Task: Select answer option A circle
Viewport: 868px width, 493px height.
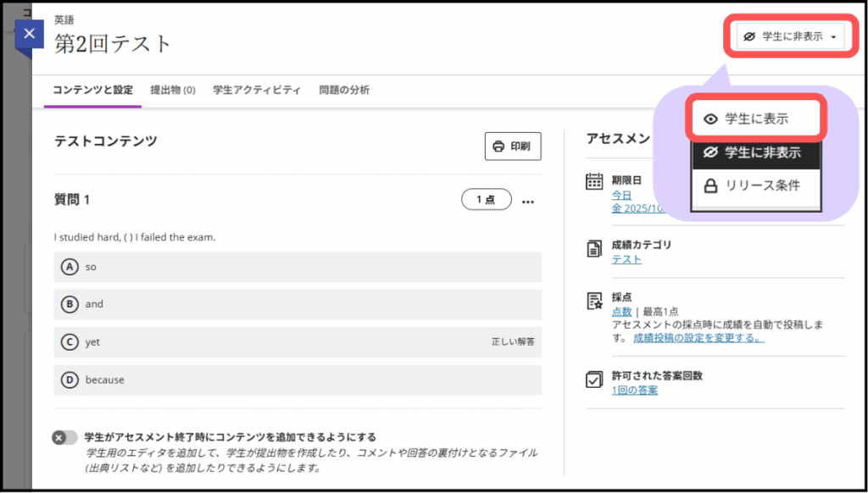Action: click(70, 267)
